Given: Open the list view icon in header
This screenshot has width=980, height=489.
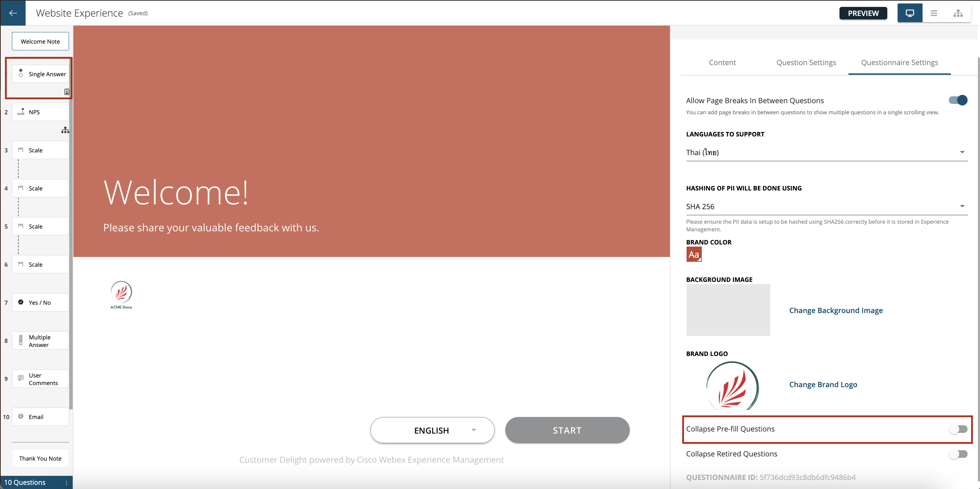Looking at the screenshot, I should click(x=934, y=13).
